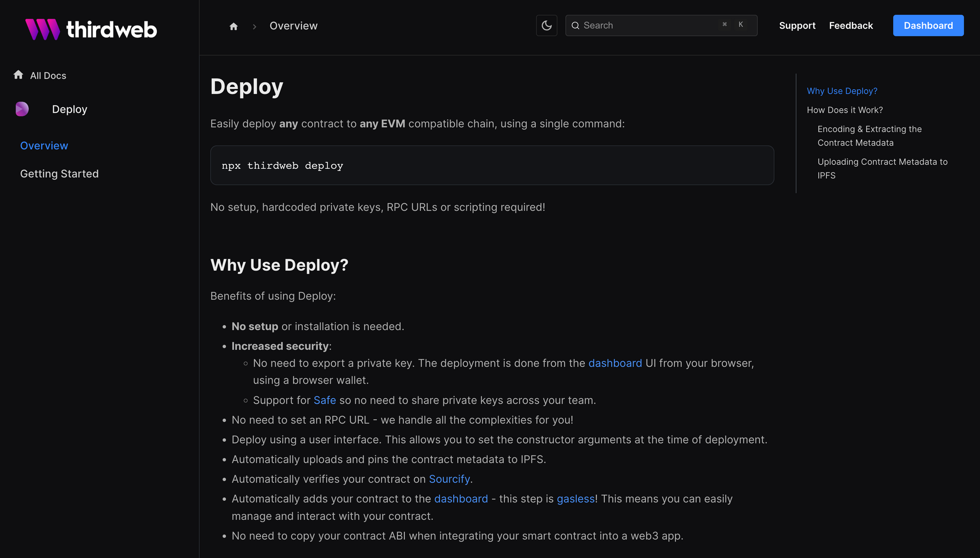Toggle dark mode moon icon

click(x=546, y=25)
